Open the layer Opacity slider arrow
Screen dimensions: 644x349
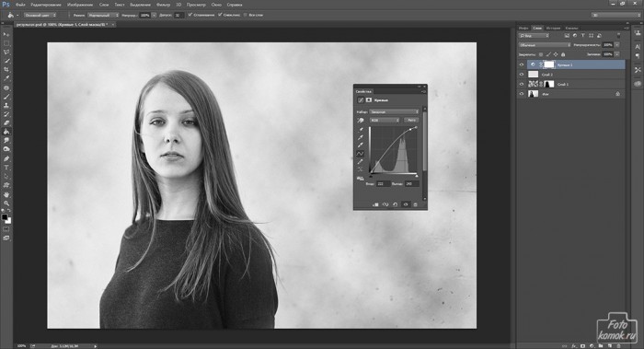617,45
